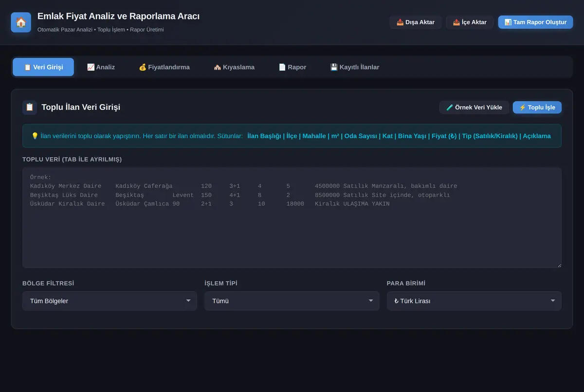Click the clipboard icon beside Toplu İlan Veri Girişi
584x392 pixels.
coord(30,107)
